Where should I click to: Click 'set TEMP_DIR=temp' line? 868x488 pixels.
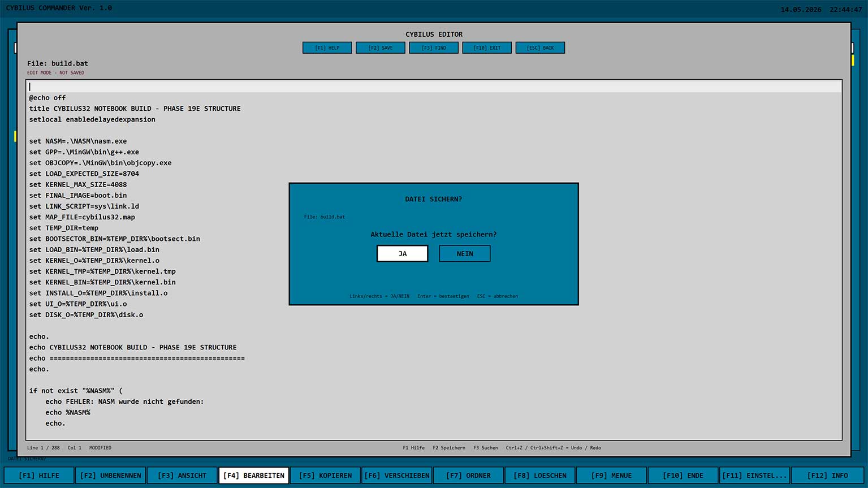[x=64, y=228]
